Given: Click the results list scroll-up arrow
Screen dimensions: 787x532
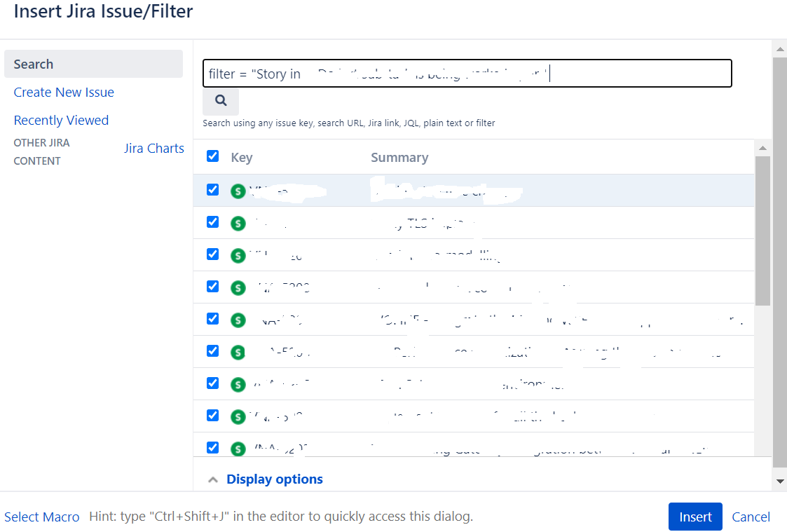Looking at the screenshot, I should coord(762,148).
